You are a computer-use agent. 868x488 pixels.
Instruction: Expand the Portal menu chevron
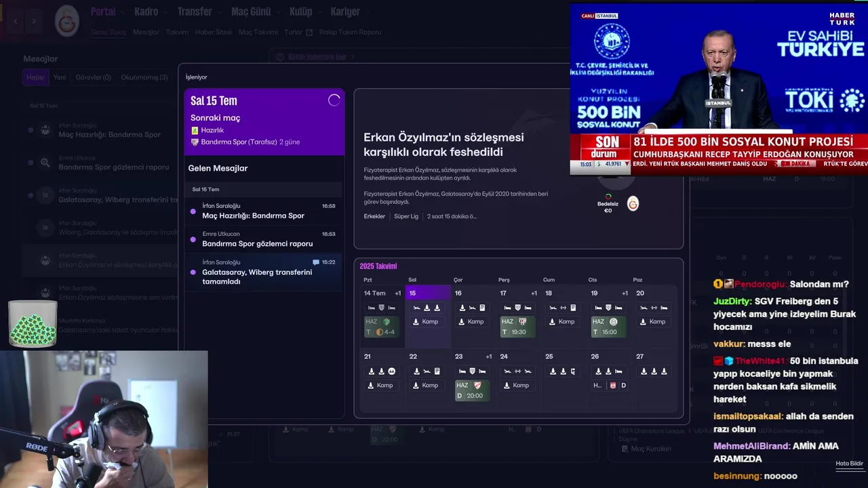click(122, 12)
